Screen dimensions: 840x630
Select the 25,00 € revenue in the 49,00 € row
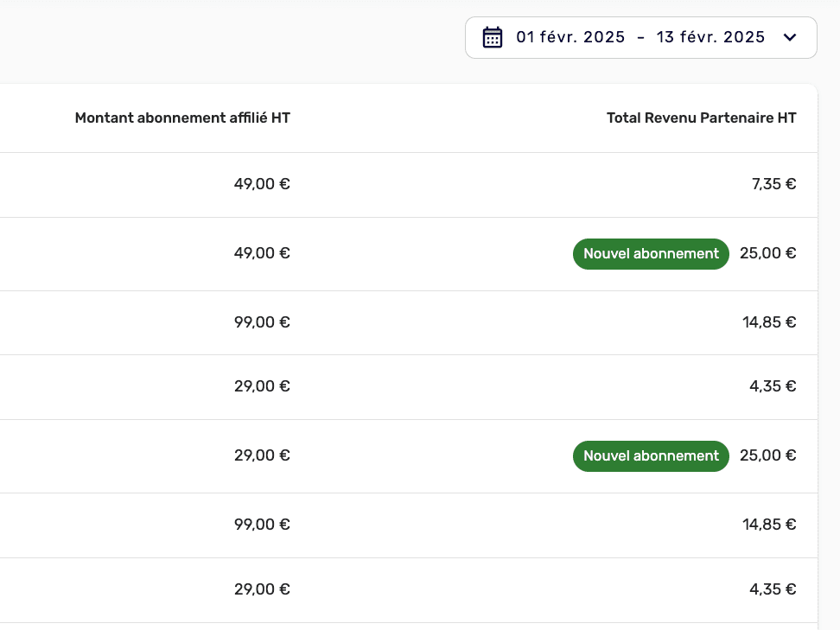[x=767, y=254]
